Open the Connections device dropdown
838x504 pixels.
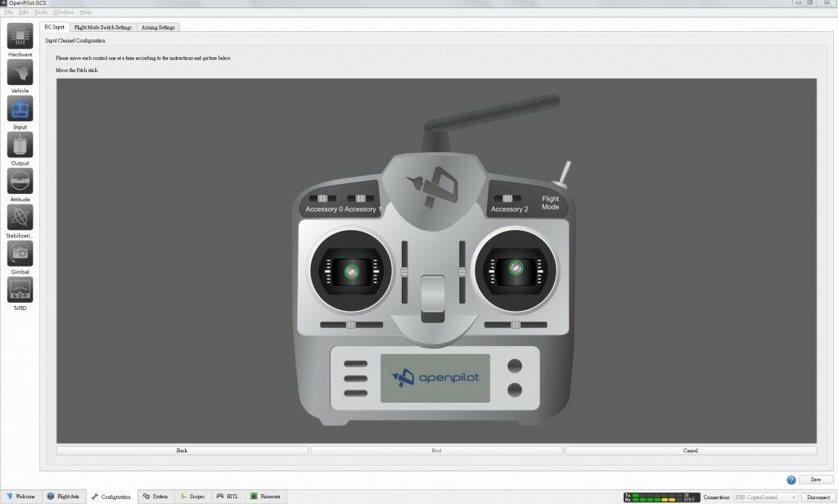(x=765, y=497)
